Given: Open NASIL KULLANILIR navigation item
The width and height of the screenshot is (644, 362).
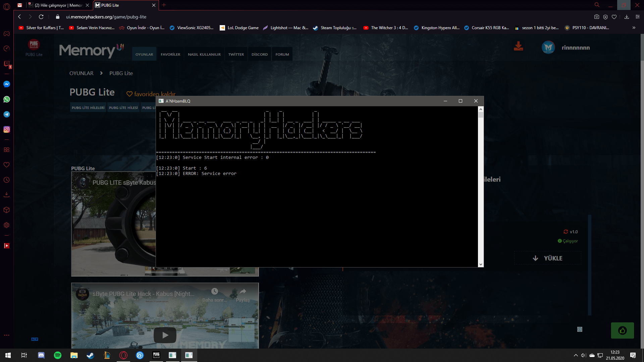Looking at the screenshot, I should [204, 54].
